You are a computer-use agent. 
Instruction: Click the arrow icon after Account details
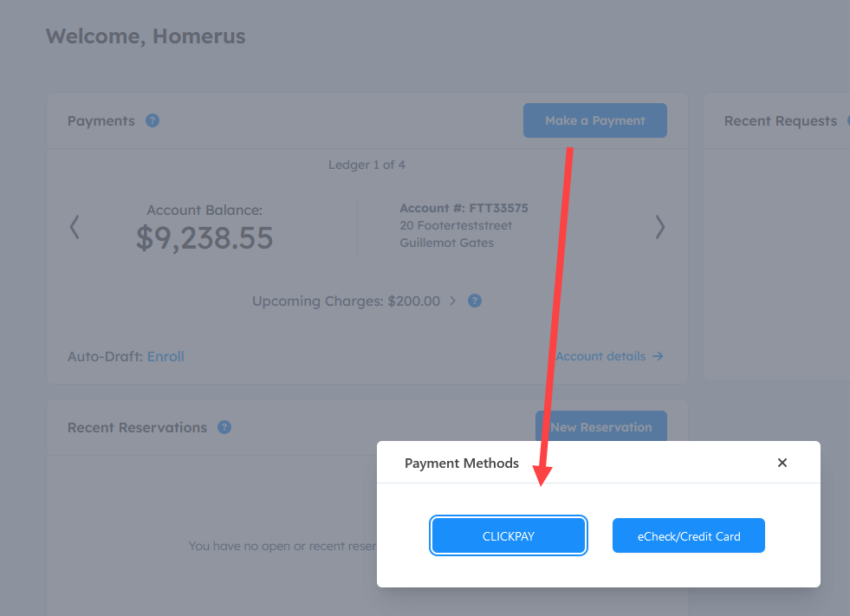pyautogui.click(x=658, y=356)
